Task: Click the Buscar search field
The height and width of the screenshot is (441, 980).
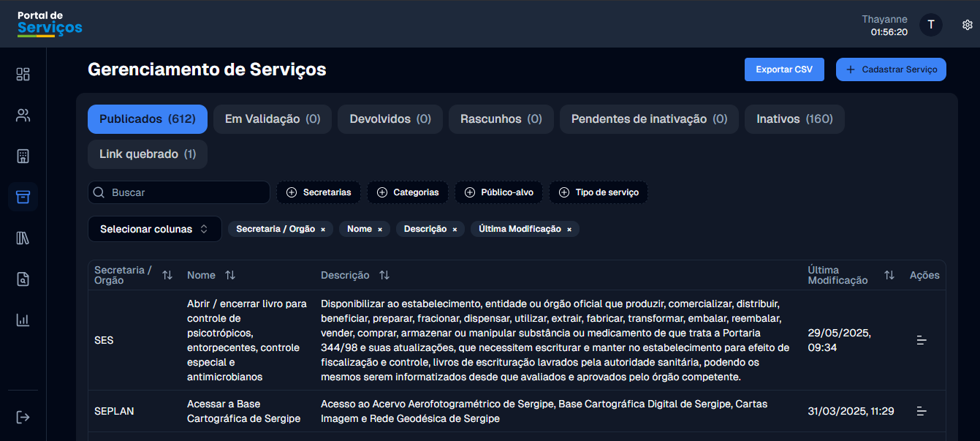Action: (179, 192)
